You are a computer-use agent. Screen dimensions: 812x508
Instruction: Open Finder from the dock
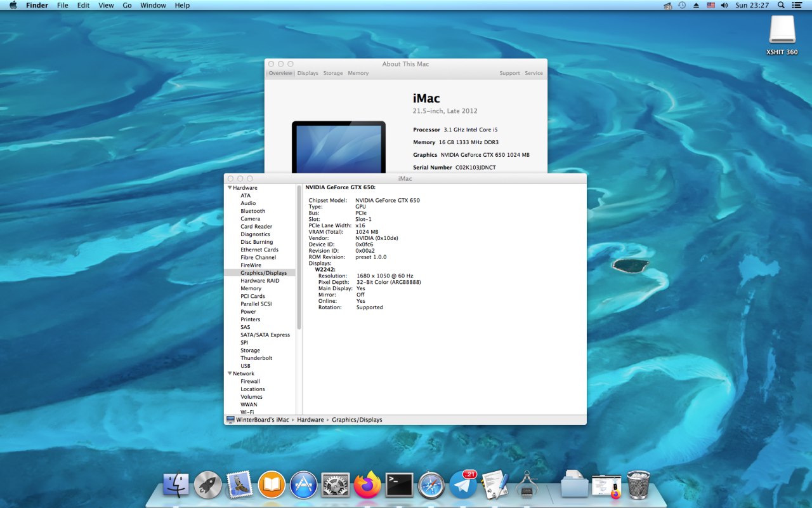click(176, 485)
